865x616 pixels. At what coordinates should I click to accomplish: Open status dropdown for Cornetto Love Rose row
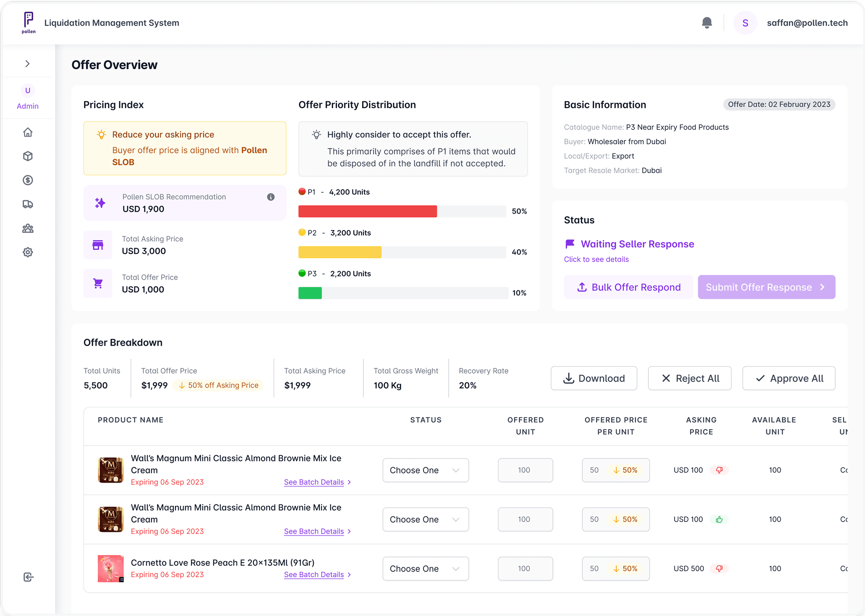[x=425, y=569]
